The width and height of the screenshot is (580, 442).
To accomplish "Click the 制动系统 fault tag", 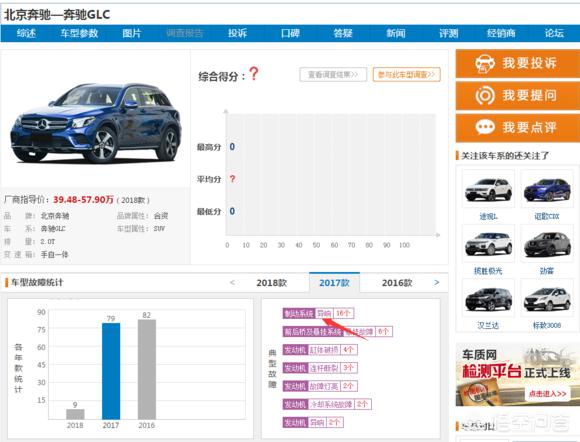I will (299, 314).
